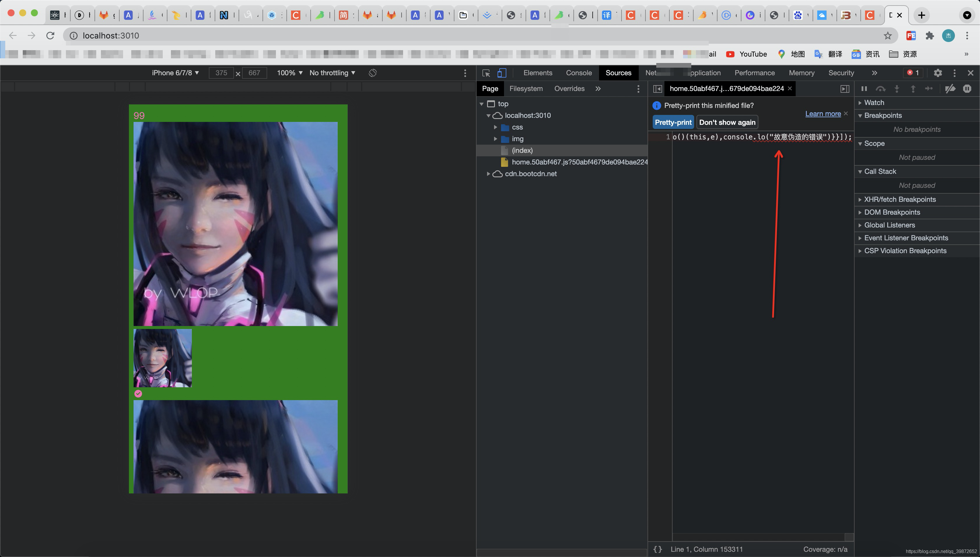Open the Learn more link
980x557 pixels.
click(x=823, y=114)
